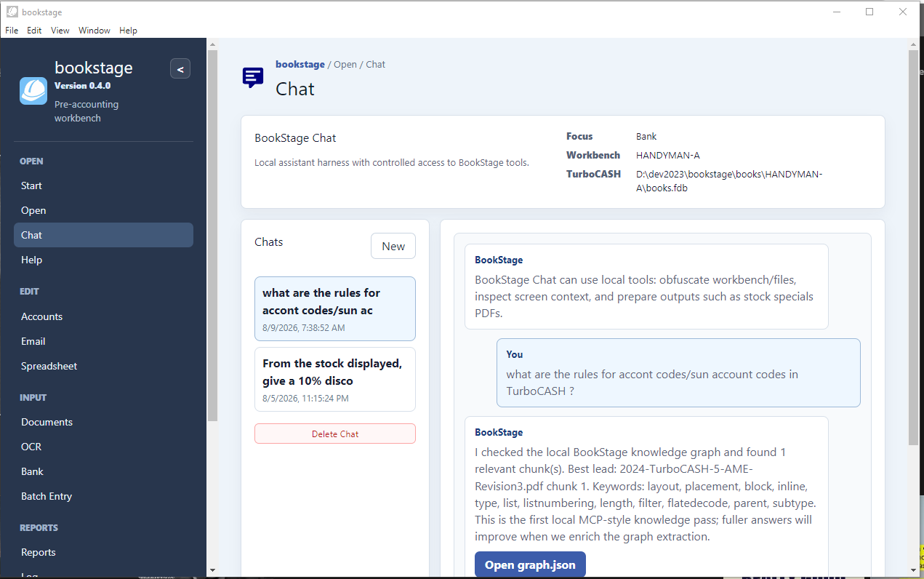This screenshot has height=579, width=924.
Task: Click the main content scrollbar thumb
Action: pos(913,247)
